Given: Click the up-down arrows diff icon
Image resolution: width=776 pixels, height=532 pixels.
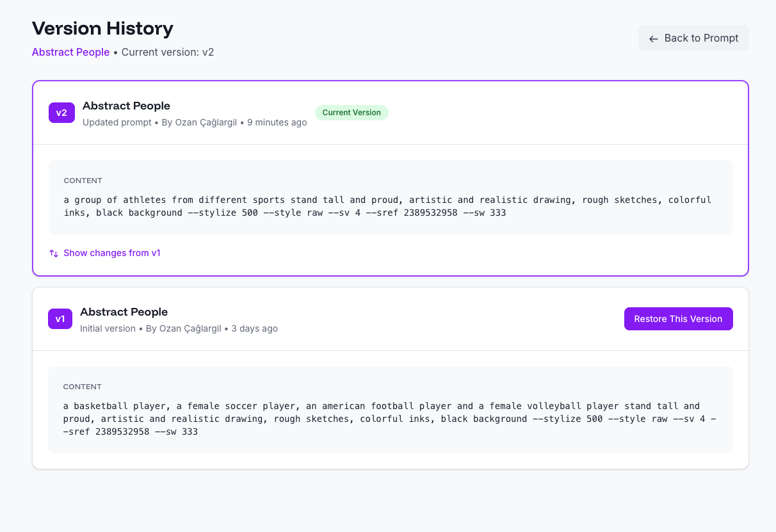Looking at the screenshot, I should [54, 253].
